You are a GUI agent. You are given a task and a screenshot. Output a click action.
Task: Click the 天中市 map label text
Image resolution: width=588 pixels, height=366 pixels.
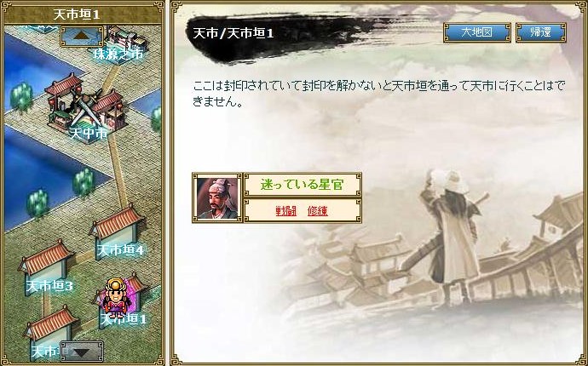(89, 132)
